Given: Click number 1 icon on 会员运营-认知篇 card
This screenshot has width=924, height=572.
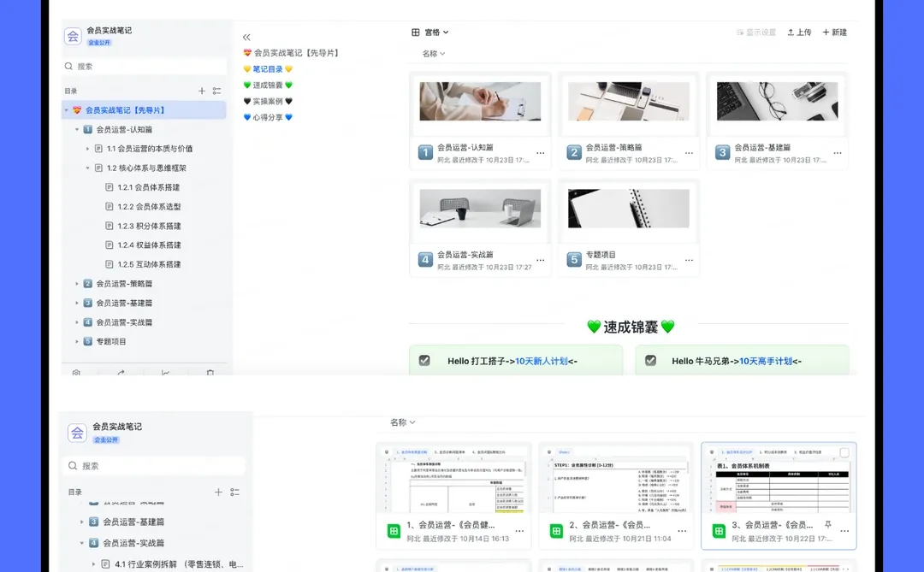Looking at the screenshot, I should pyautogui.click(x=425, y=152).
